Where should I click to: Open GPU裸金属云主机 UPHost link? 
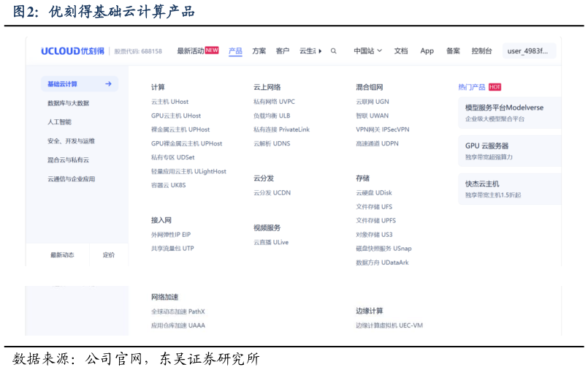187,143
